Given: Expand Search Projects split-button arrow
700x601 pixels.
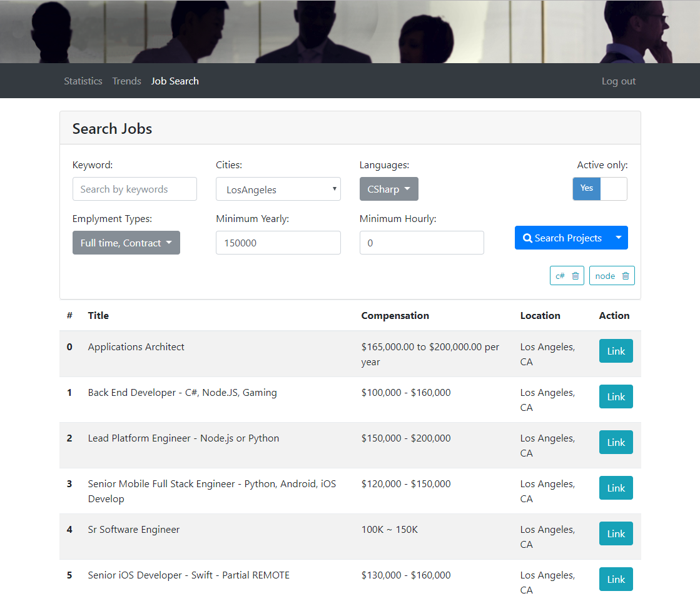Looking at the screenshot, I should pos(619,238).
